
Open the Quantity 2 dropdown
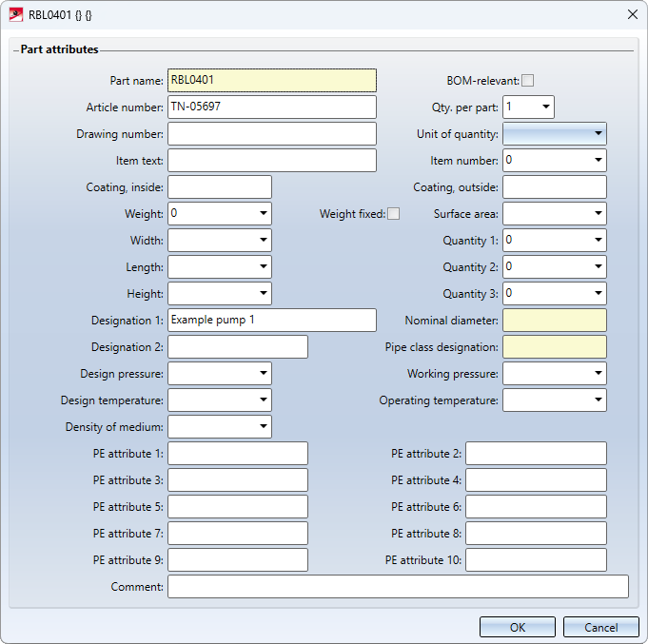click(x=598, y=267)
